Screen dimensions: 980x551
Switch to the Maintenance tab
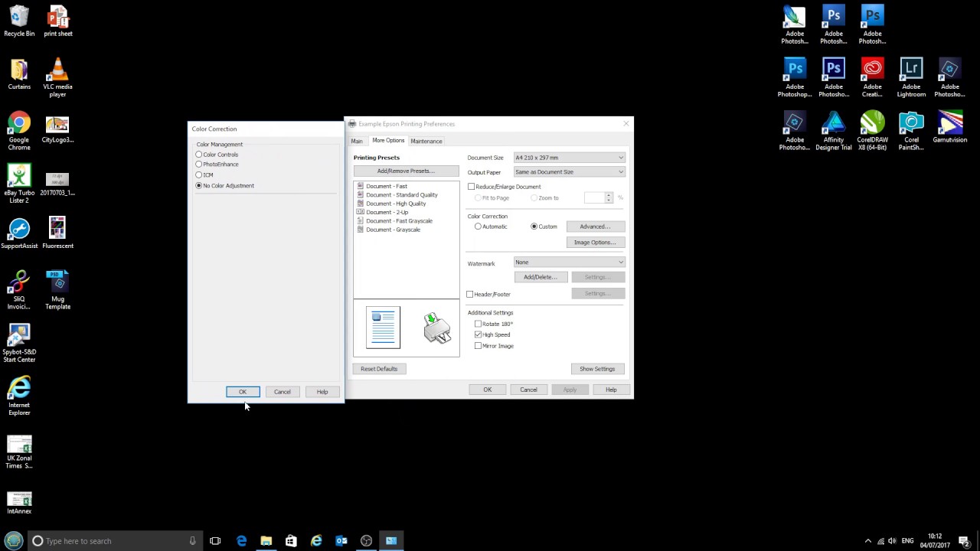pyautogui.click(x=426, y=141)
